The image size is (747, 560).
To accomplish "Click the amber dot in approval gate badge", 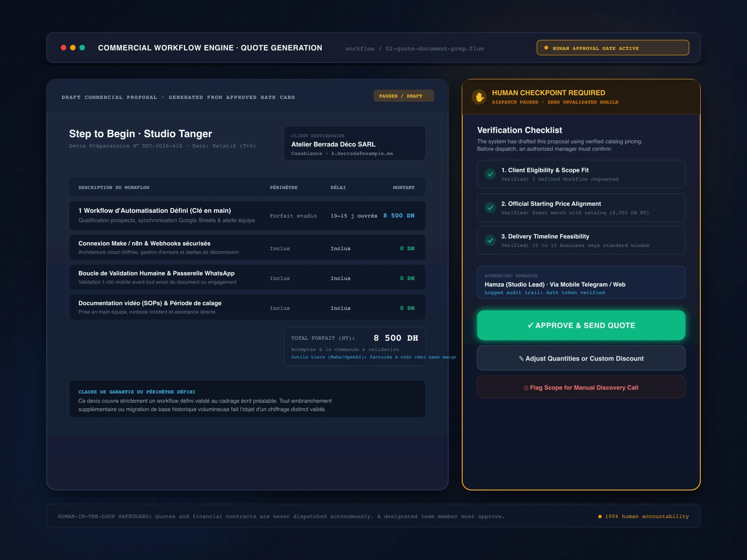I will click(x=546, y=48).
